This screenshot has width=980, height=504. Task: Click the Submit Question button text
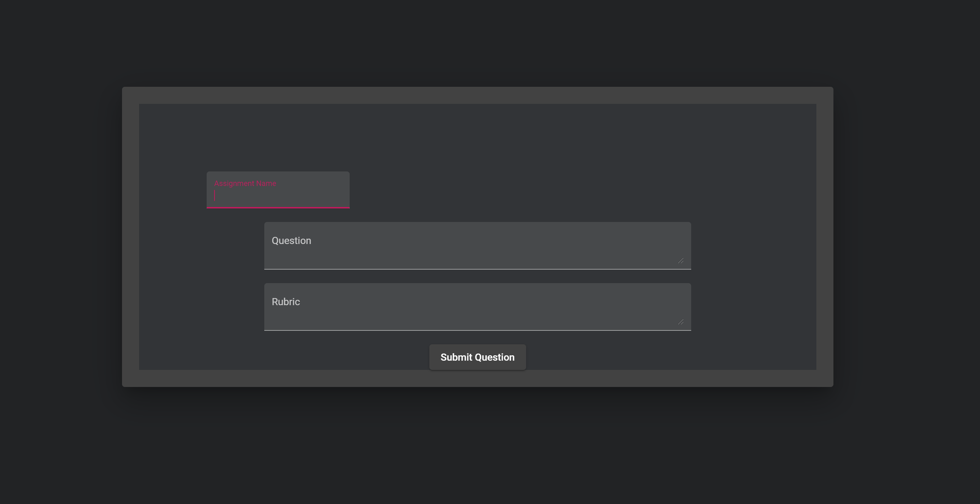pos(477,357)
